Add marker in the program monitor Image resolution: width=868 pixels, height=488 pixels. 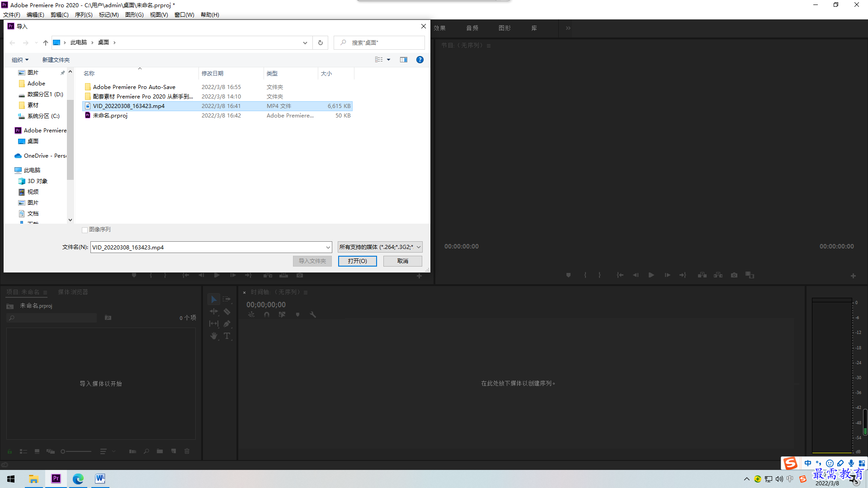568,275
